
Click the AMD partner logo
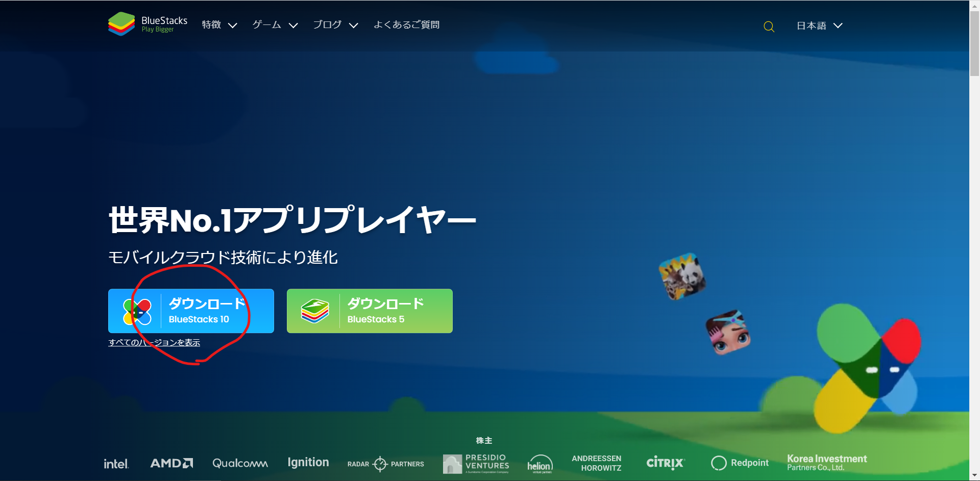171,463
